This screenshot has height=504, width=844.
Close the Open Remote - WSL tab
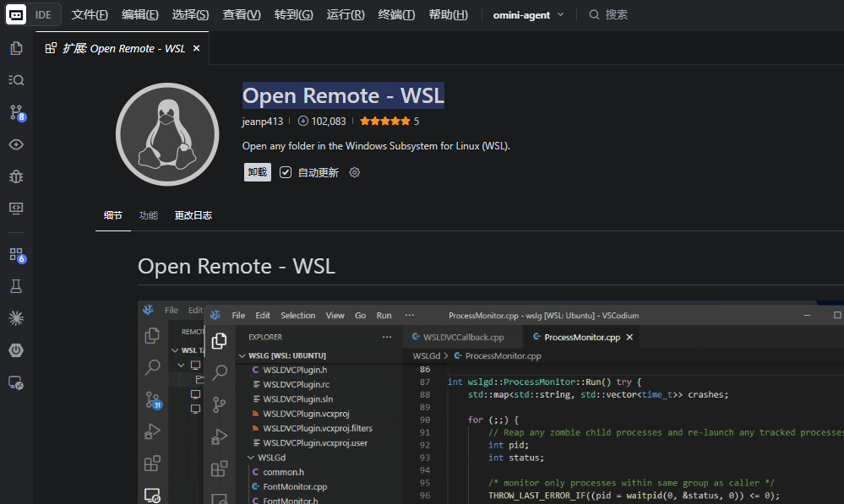(197, 48)
